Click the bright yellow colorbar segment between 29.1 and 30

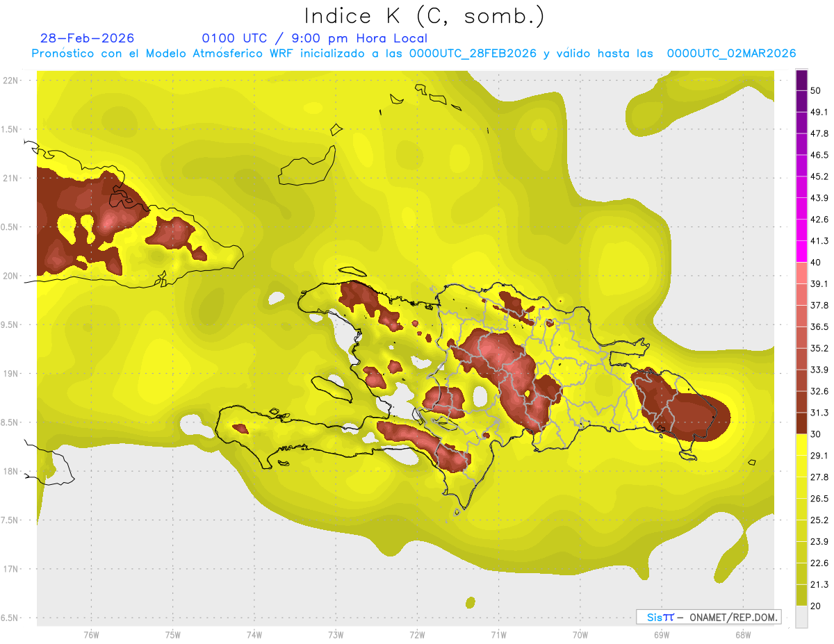point(802,445)
